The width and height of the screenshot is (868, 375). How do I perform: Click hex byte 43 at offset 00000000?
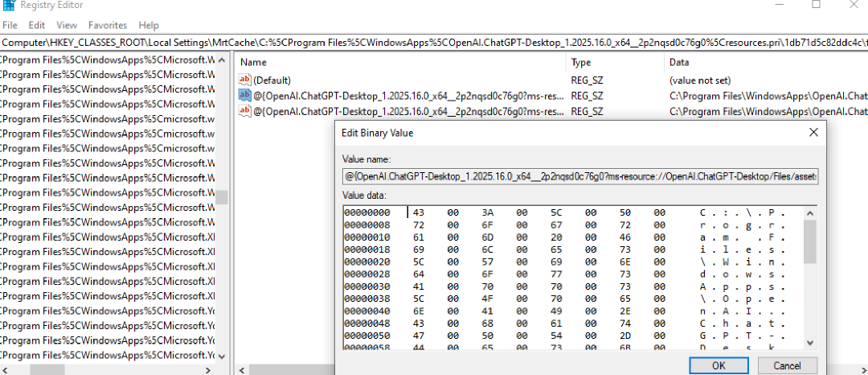click(x=419, y=212)
